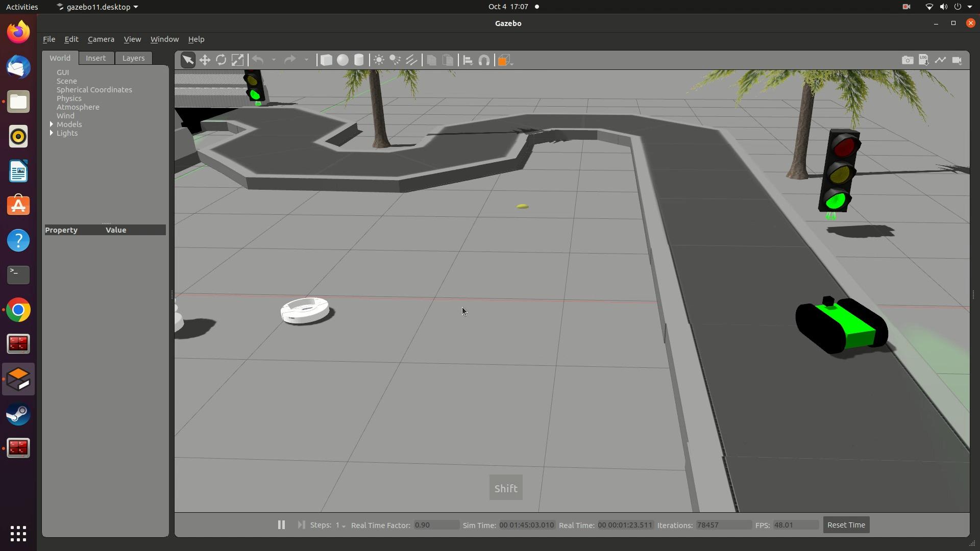Open the File menu

(x=49, y=39)
